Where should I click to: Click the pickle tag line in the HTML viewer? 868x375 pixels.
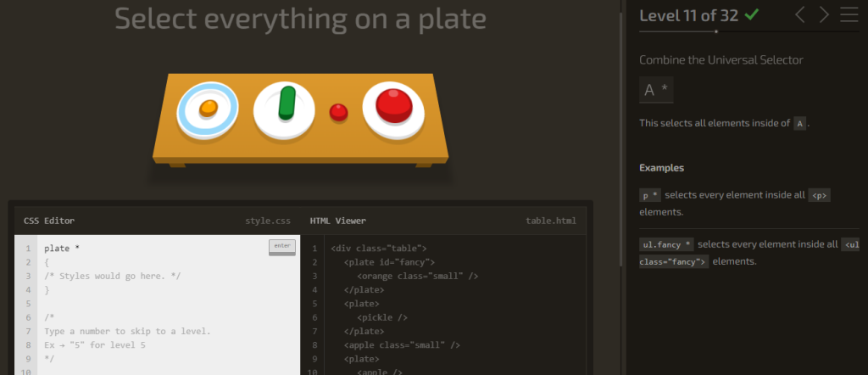click(382, 317)
